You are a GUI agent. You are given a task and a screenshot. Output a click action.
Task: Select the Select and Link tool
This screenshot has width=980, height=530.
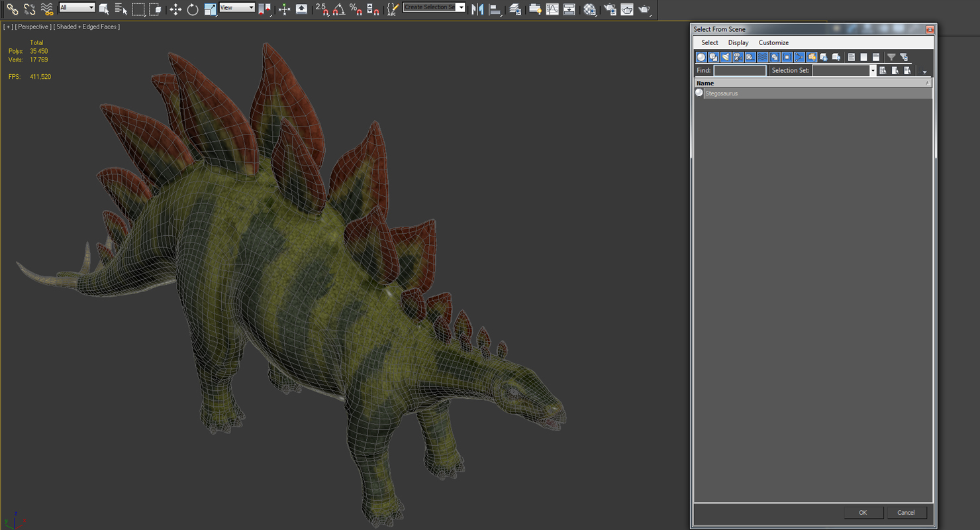pyautogui.click(x=13, y=9)
